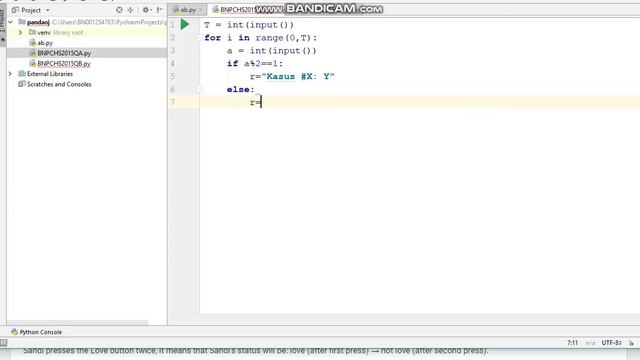Expand External Libraries node
This screenshot has height=360, width=640.
coord(10,74)
